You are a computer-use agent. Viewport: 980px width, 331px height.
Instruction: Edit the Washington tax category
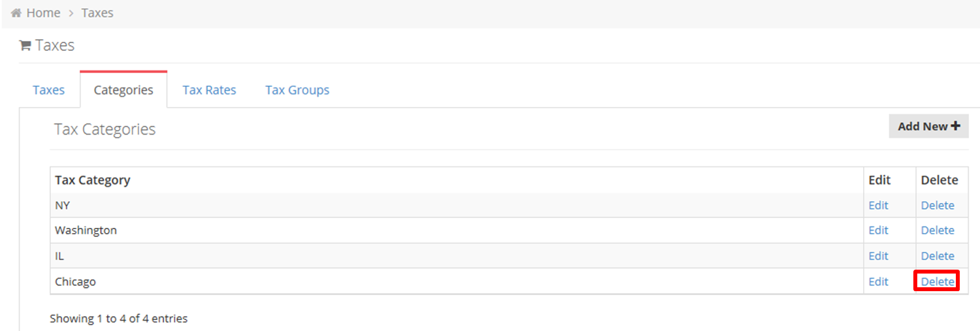tap(878, 230)
